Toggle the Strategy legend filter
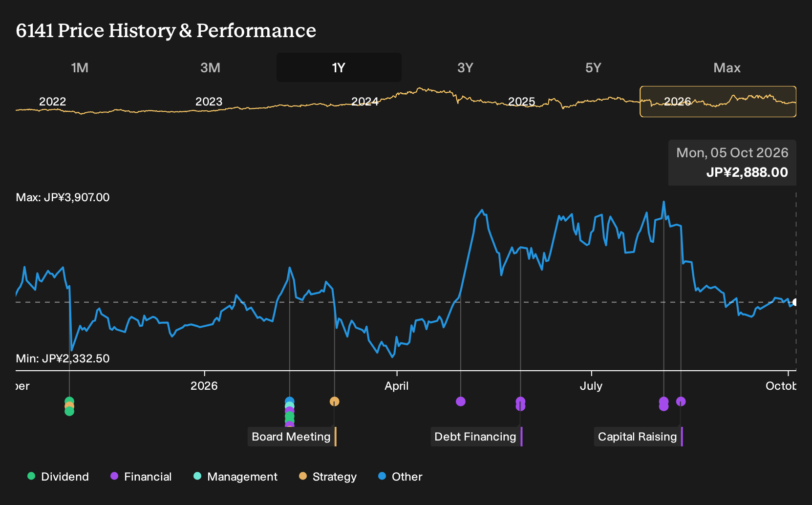 [328, 477]
